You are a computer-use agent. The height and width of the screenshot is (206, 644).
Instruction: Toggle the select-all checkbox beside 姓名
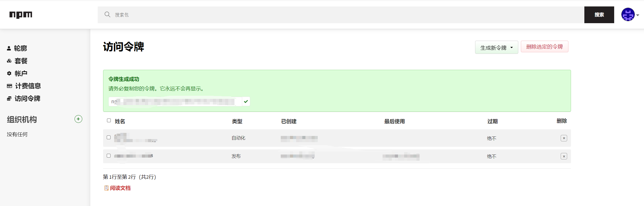click(x=109, y=121)
